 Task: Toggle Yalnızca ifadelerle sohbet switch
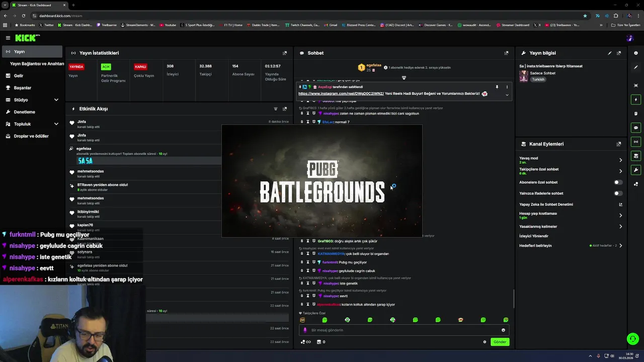(618, 193)
